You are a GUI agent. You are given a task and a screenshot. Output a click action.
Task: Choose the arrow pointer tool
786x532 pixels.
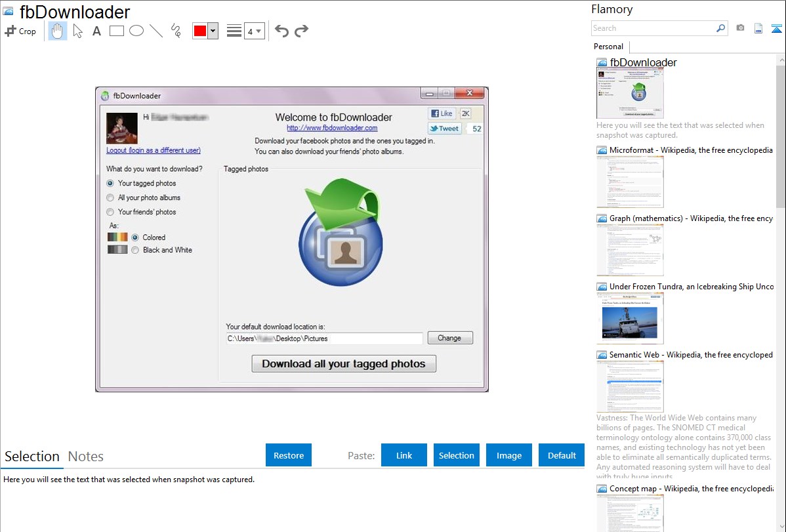pos(77,31)
